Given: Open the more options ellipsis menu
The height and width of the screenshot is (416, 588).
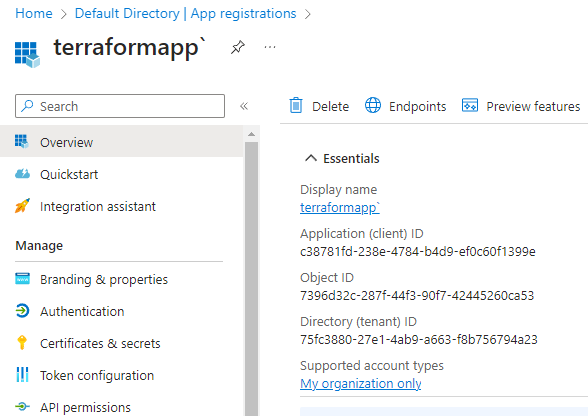Looking at the screenshot, I should pyautogui.click(x=270, y=47).
